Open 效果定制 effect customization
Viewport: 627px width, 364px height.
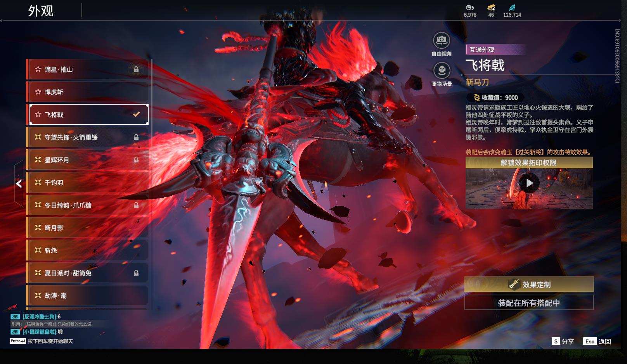[x=529, y=285]
